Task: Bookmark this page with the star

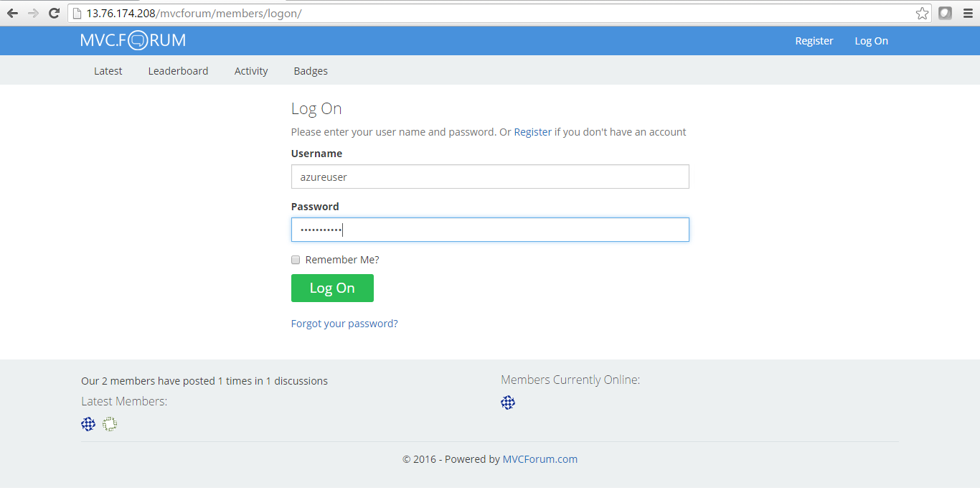Action: point(922,12)
